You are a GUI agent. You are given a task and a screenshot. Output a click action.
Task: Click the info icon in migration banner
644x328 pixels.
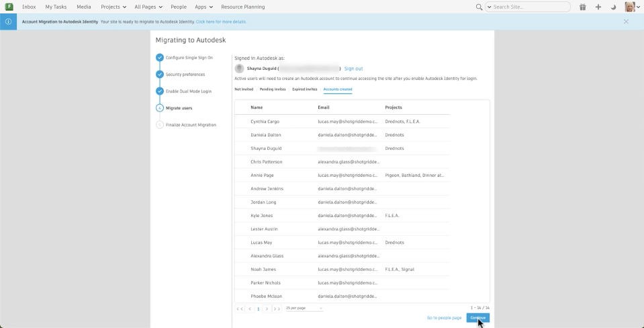8,22
